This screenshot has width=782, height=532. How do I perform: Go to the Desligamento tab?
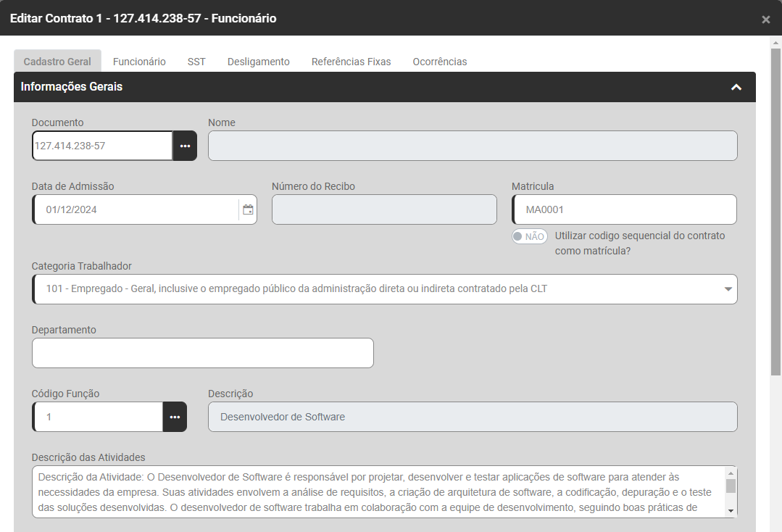258,62
